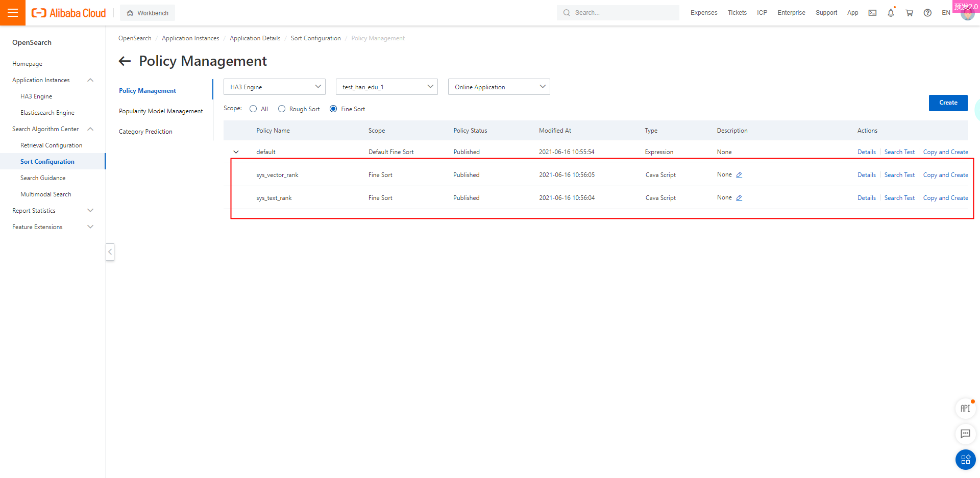Screen dimensions: 980x478
Task: Open Details for sys_text_rank policy
Action: pyautogui.click(x=866, y=198)
